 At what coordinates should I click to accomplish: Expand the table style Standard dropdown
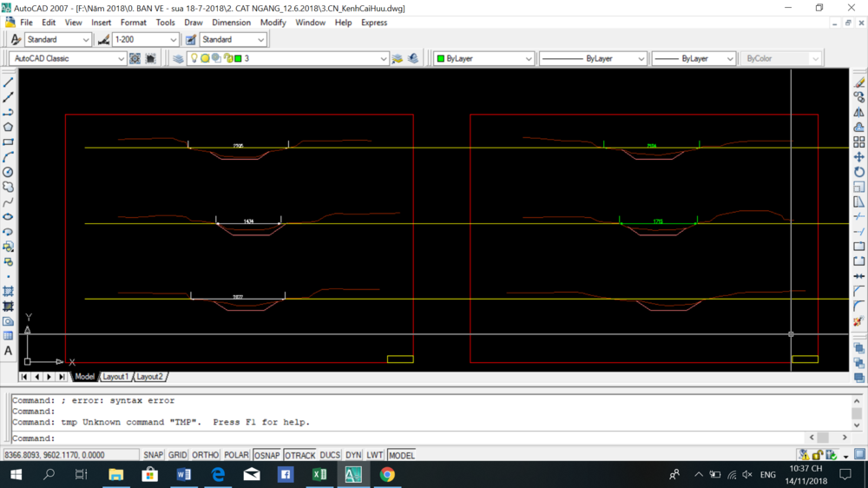click(260, 40)
